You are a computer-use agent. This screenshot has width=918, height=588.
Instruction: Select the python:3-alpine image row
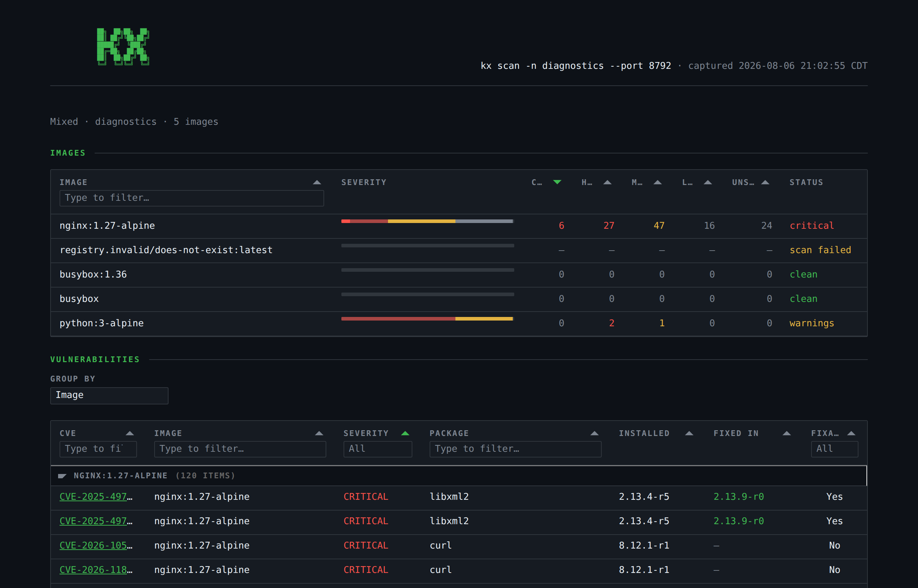click(x=459, y=323)
